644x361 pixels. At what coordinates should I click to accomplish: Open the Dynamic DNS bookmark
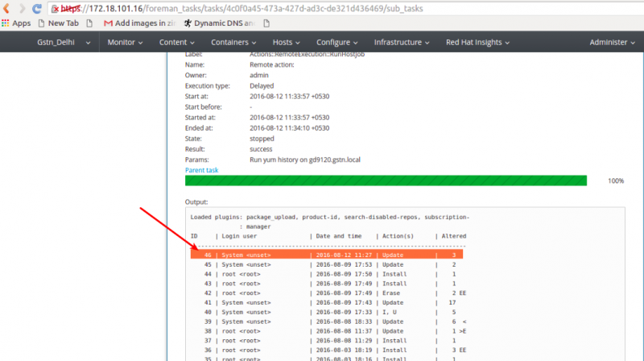coord(219,23)
